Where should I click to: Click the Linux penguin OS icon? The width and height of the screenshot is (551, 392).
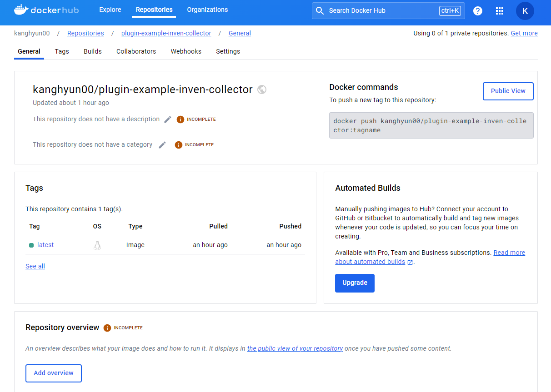97,245
